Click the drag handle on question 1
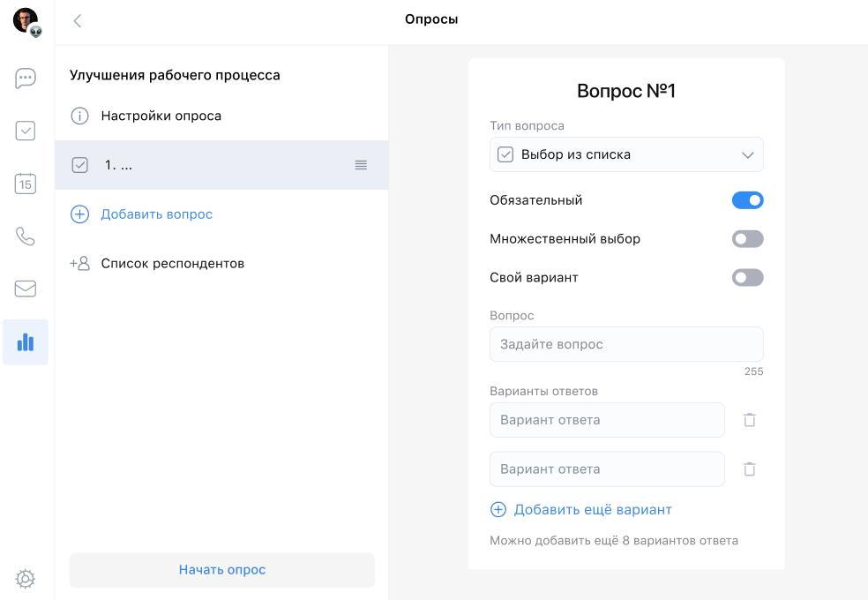The height and width of the screenshot is (600, 868). pyautogui.click(x=361, y=165)
